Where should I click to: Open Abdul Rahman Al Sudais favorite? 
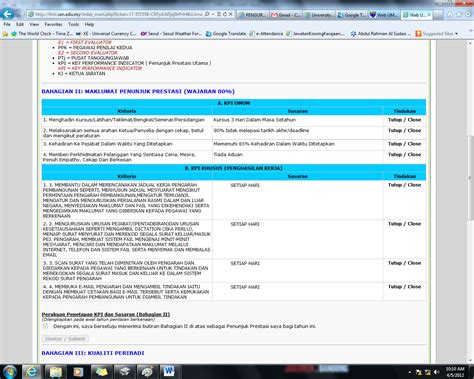[x=381, y=34]
